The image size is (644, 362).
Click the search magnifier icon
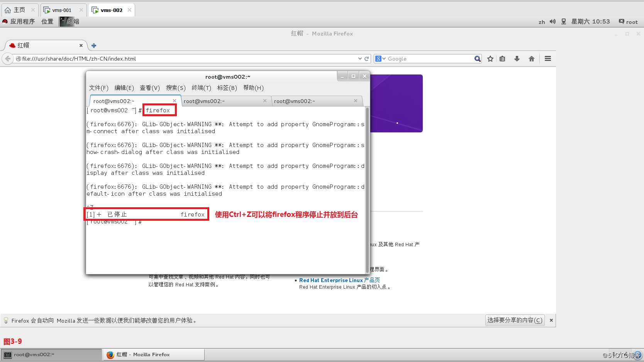(478, 59)
